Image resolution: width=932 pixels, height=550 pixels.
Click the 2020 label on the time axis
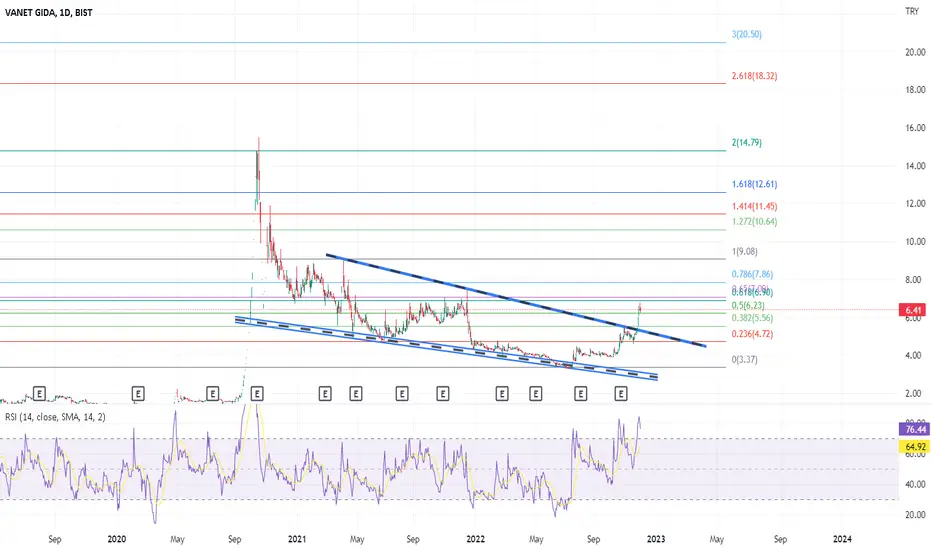click(116, 539)
